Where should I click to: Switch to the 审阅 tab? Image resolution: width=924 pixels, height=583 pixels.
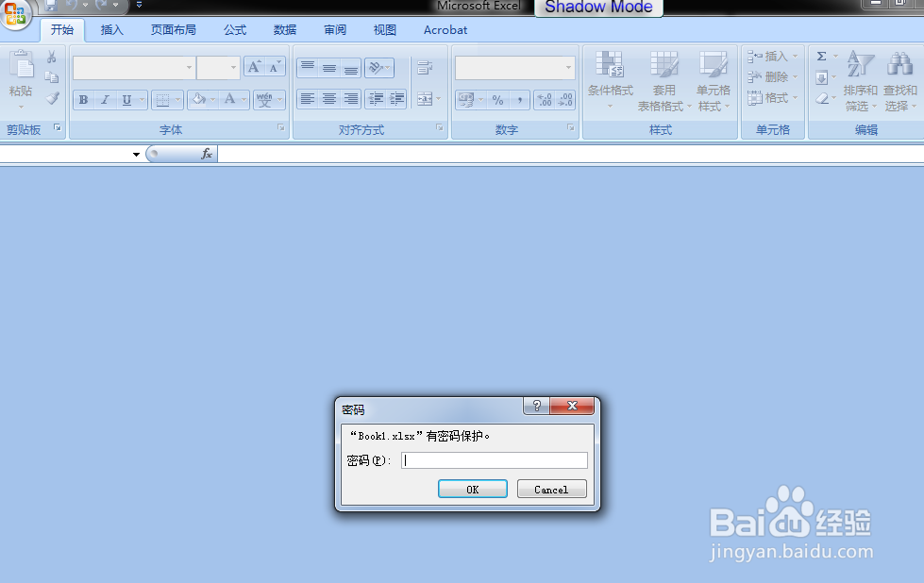335,30
